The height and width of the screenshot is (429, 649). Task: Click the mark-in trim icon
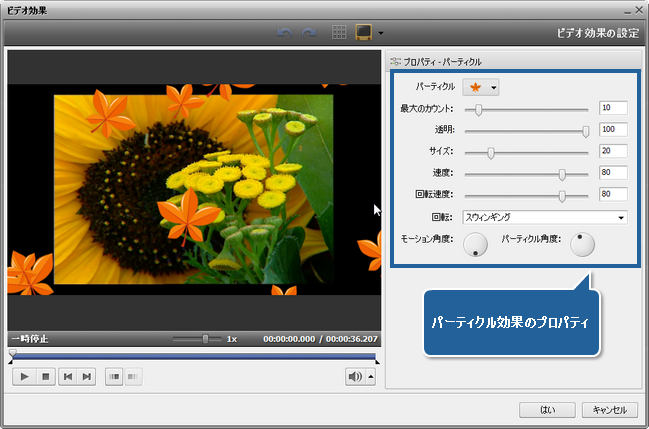[x=114, y=376]
